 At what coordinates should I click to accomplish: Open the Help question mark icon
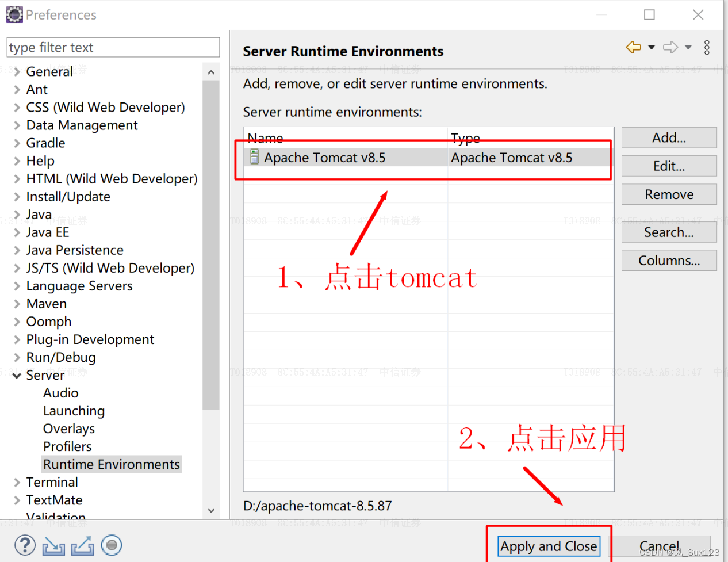coord(25,545)
